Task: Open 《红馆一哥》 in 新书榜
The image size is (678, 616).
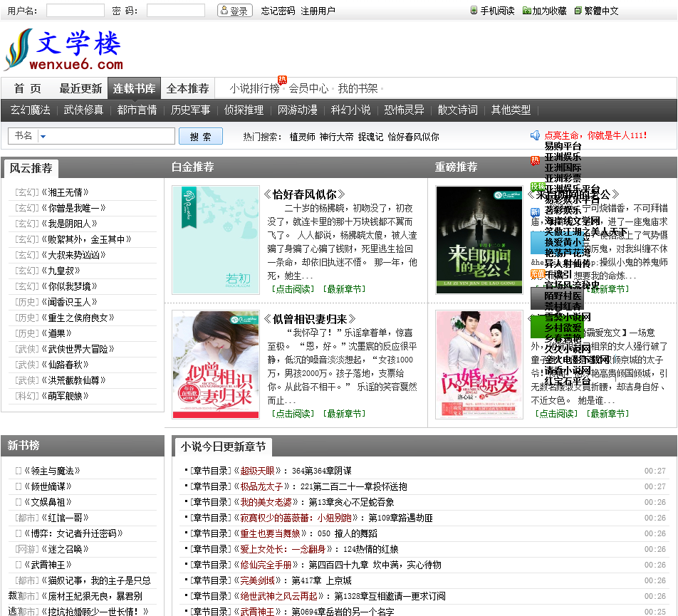Action: [x=66, y=518]
